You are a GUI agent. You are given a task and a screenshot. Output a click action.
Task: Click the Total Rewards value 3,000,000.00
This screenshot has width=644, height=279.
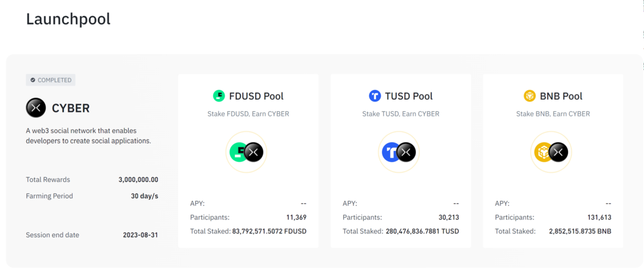pos(138,180)
